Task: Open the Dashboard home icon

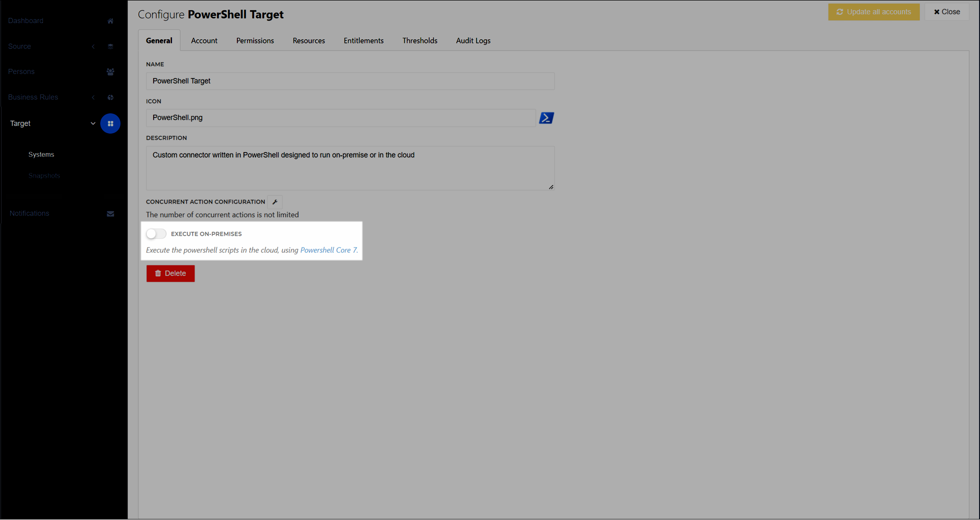Action: coord(110,21)
